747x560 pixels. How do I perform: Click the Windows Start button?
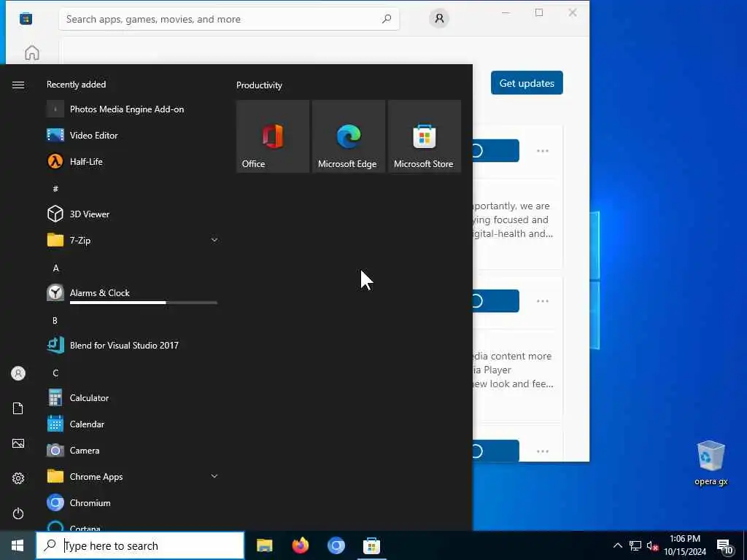[x=18, y=545]
